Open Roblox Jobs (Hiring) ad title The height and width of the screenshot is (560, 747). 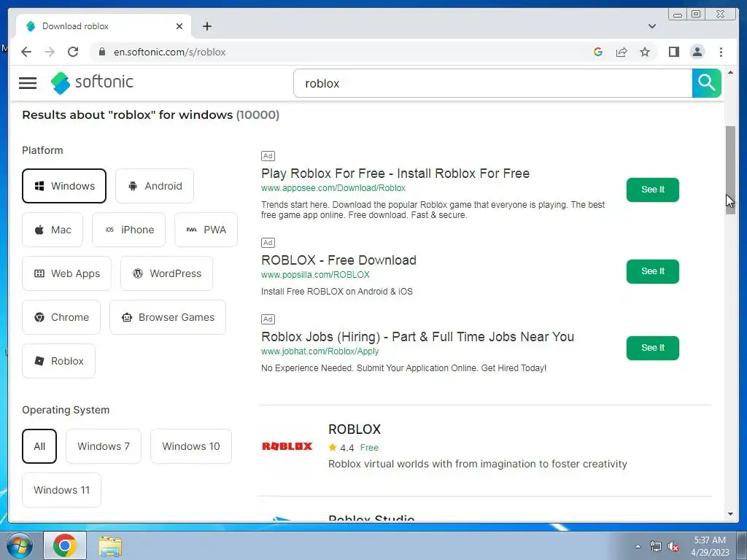[417, 337]
